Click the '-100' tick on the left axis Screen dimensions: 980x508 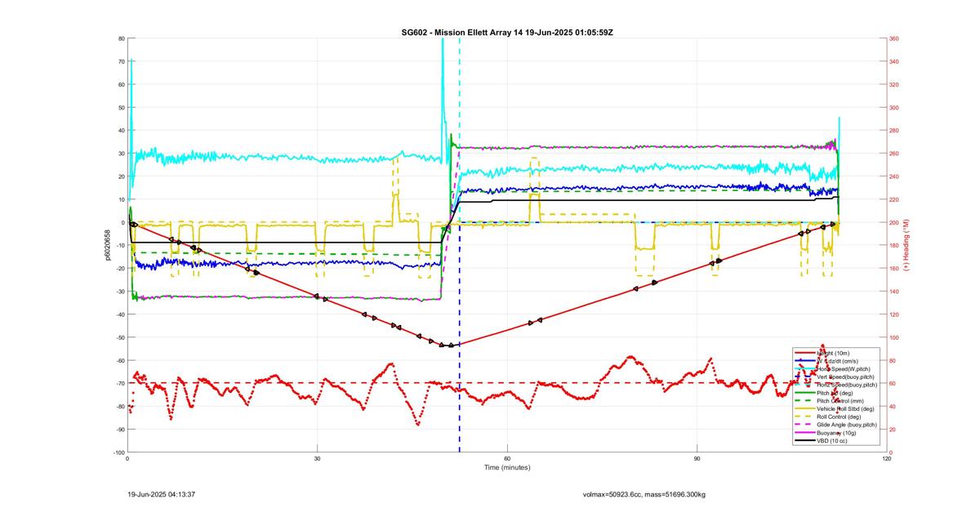pos(118,452)
